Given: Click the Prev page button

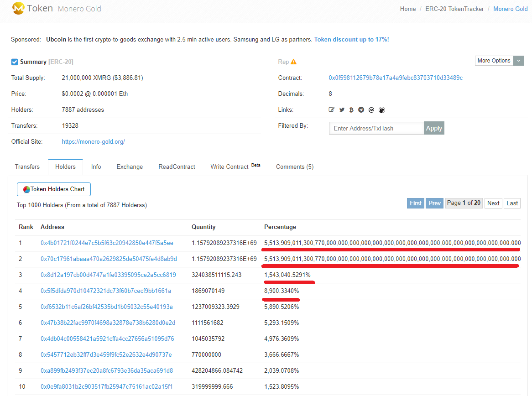Looking at the screenshot, I should [434, 203].
